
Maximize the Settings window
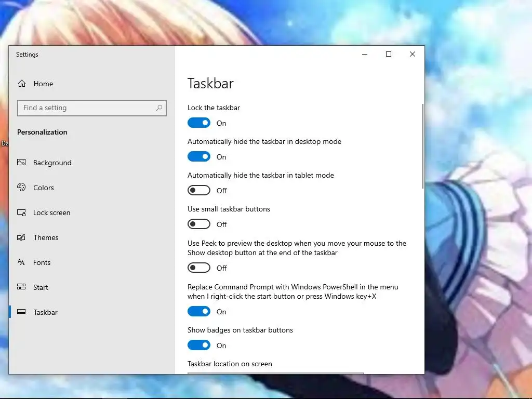(x=389, y=54)
